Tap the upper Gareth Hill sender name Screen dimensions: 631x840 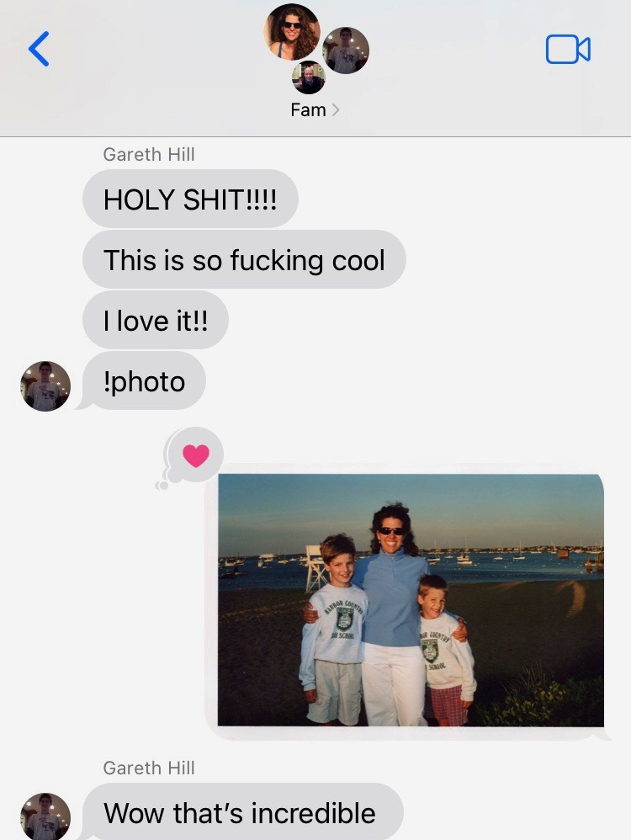coord(149,154)
